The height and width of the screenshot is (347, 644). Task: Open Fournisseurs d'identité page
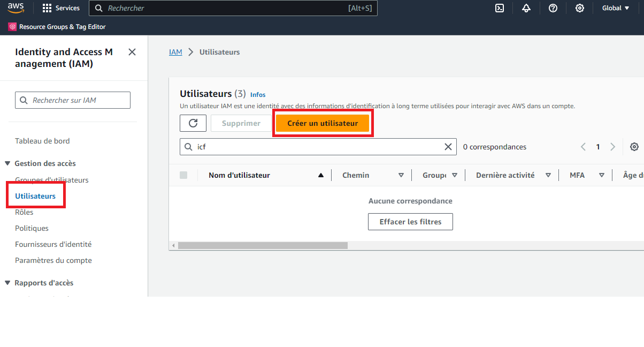tap(53, 244)
